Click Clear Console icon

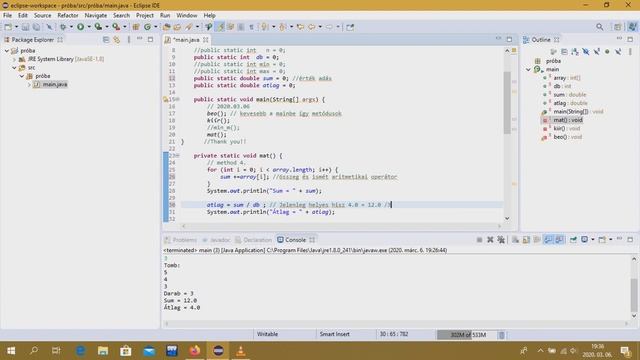516,240
